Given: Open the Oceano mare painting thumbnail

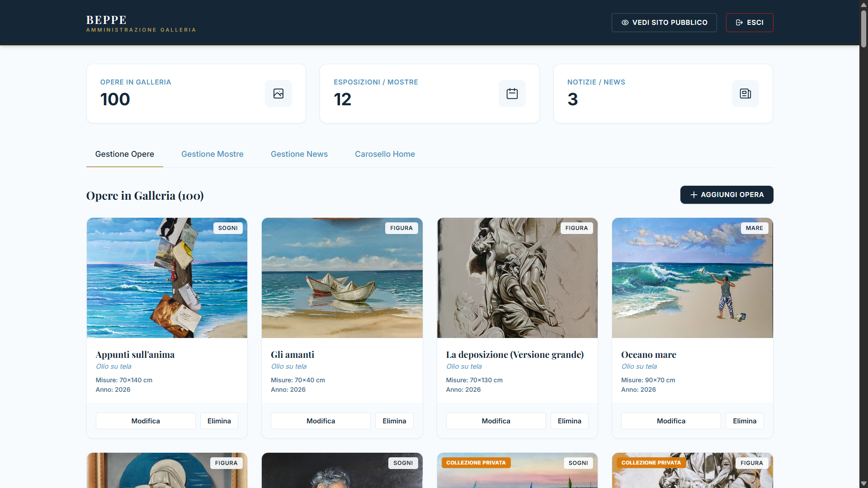Looking at the screenshot, I should point(693,278).
